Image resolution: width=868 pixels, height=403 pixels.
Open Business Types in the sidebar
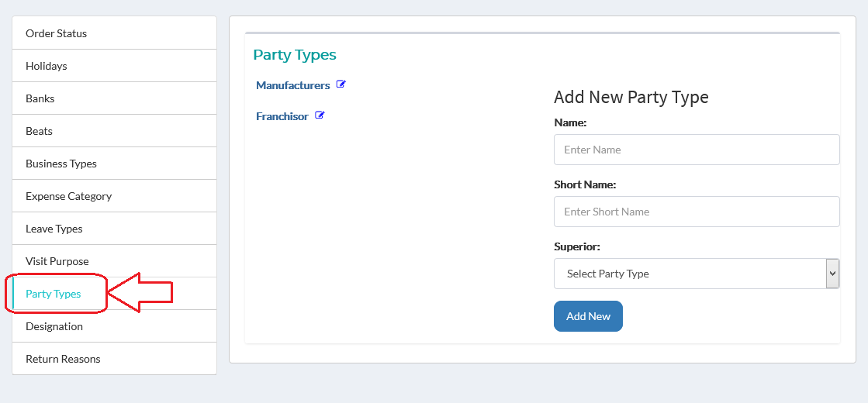click(x=114, y=164)
